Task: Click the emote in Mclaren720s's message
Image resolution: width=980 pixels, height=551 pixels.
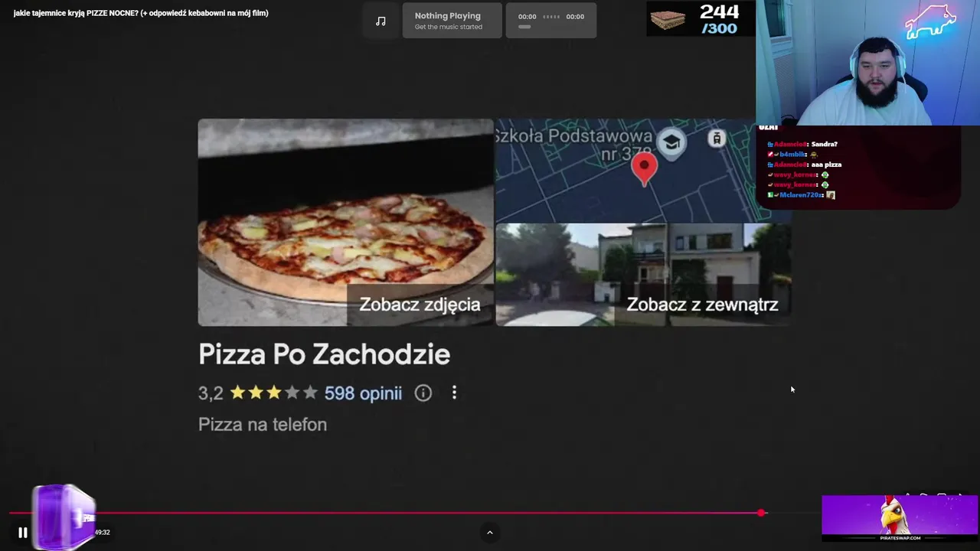Action: pos(831,195)
